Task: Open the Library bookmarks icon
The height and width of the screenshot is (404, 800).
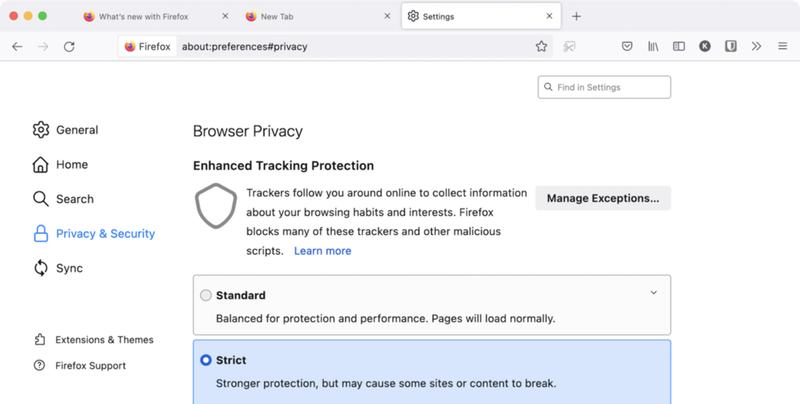Action: [654, 46]
